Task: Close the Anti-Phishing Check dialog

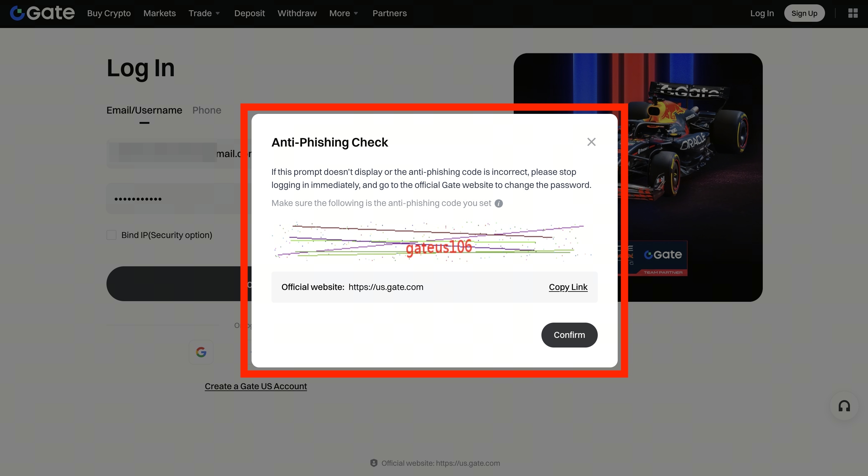Action: [591, 142]
